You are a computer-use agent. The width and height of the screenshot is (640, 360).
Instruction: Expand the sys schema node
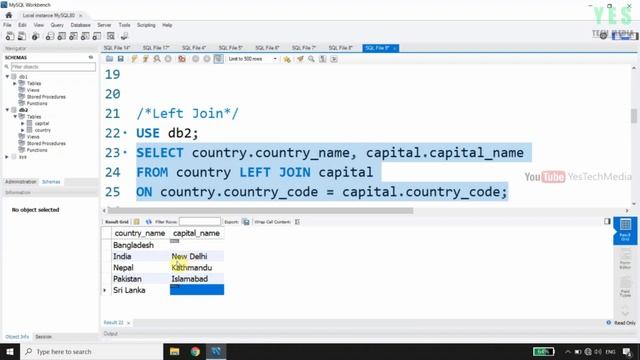pyautogui.click(x=7, y=157)
